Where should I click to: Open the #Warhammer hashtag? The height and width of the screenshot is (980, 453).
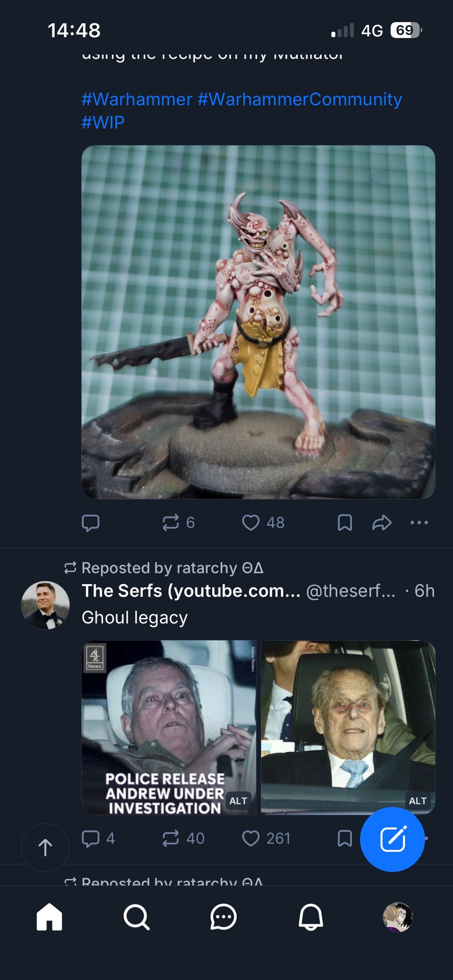137,99
